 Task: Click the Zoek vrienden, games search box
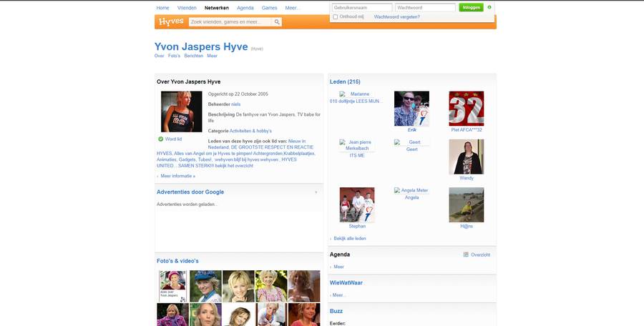[x=231, y=21]
